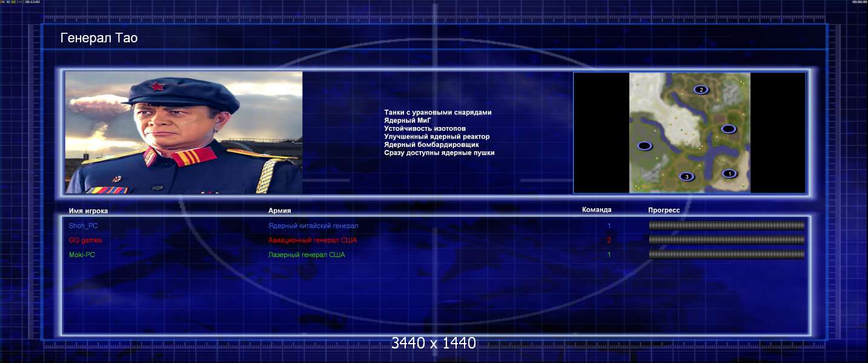Click "Танки с урановыми снарядами" line

tap(438, 113)
